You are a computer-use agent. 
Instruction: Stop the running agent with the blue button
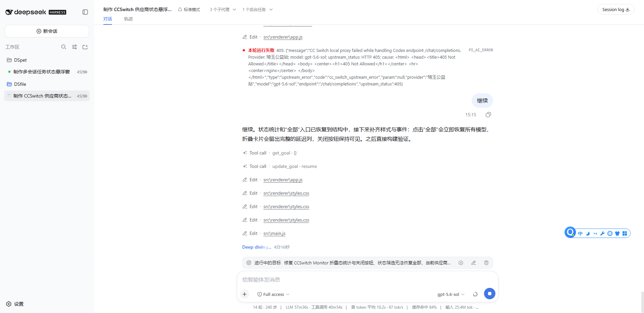(490, 294)
